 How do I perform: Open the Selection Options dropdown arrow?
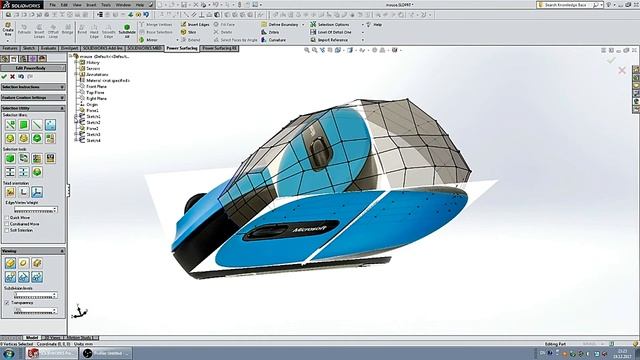[x=362, y=25]
